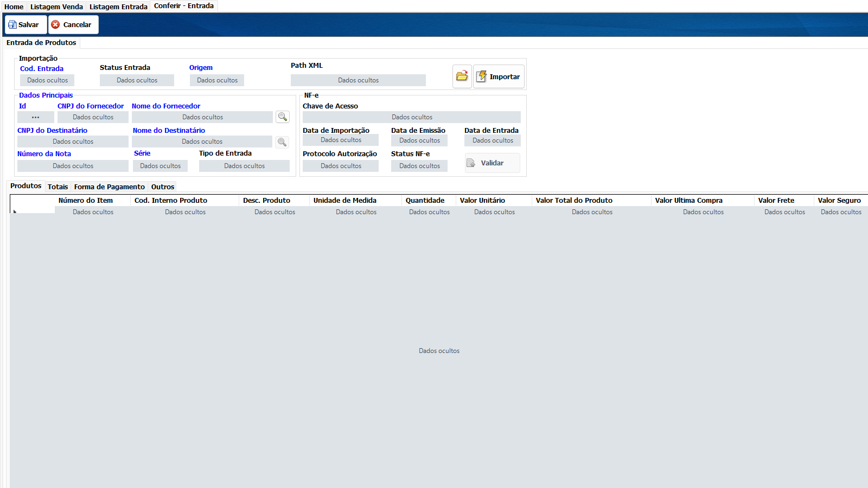Click the Validar NF-e button

(x=492, y=163)
